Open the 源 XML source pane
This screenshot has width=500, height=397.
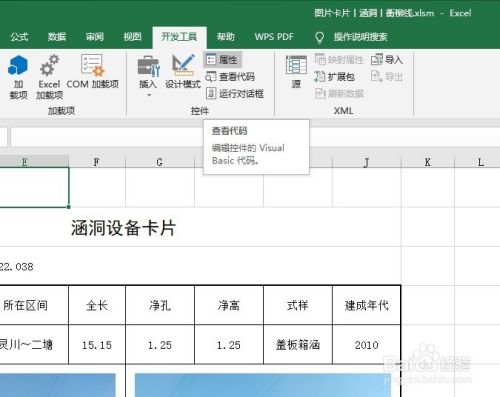click(296, 71)
